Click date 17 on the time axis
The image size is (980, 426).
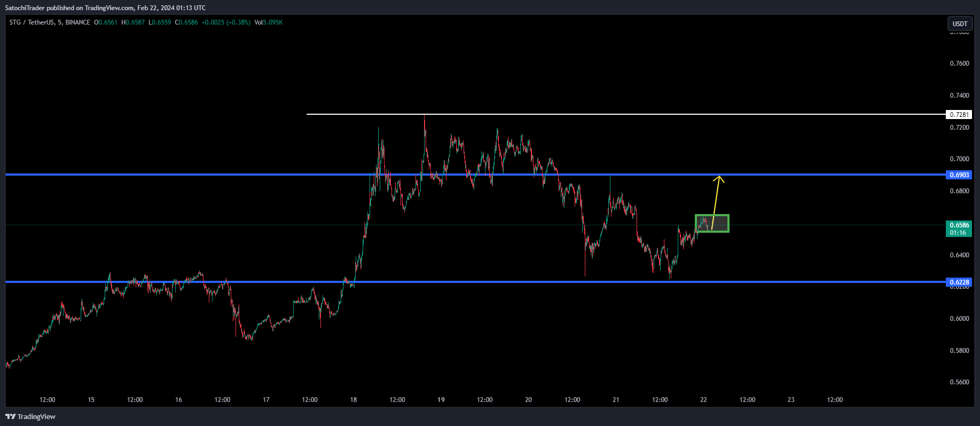tap(266, 400)
